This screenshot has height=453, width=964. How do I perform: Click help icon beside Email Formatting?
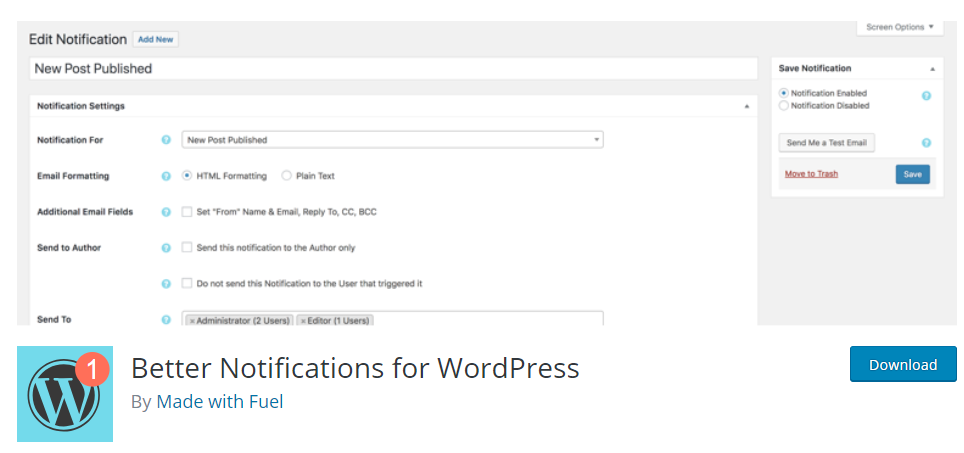pyautogui.click(x=166, y=176)
